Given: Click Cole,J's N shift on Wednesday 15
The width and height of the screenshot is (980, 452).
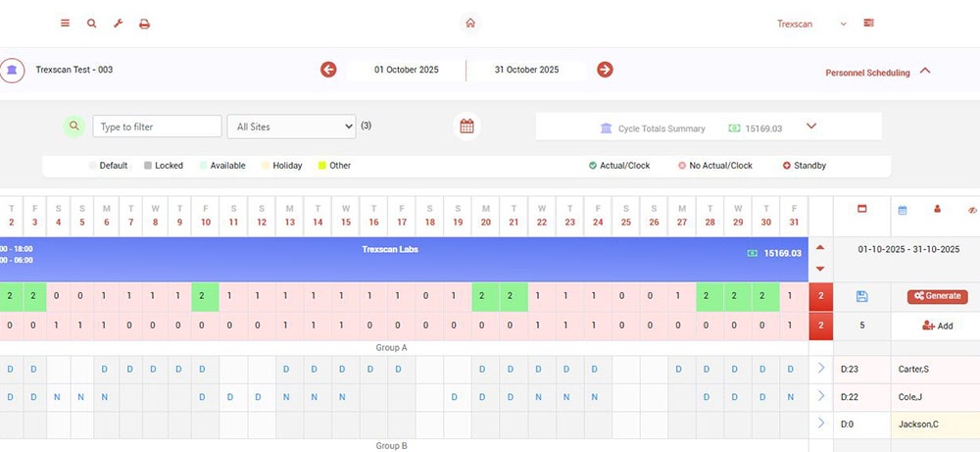Looking at the screenshot, I should (342, 397).
